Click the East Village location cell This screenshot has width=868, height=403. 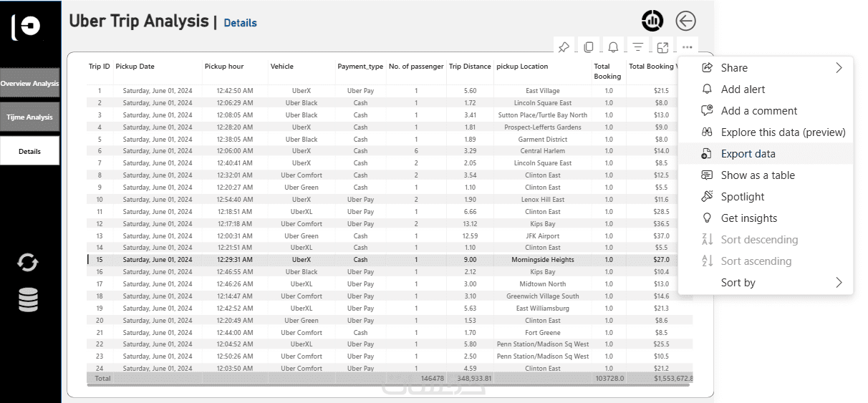(543, 91)
